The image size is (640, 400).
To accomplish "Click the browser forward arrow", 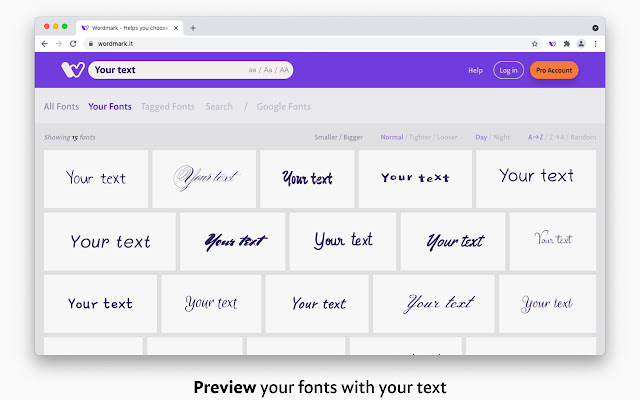I will tap(59, 44).
